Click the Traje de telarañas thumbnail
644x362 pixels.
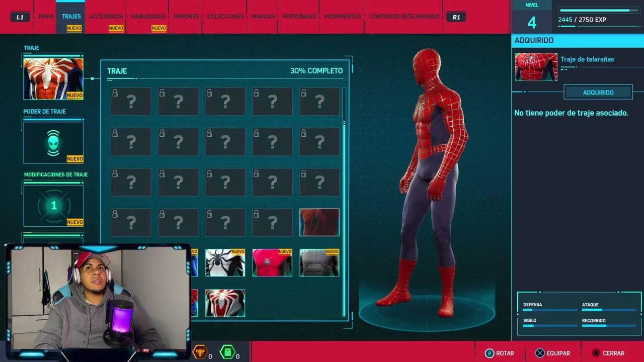click(536, 67)
